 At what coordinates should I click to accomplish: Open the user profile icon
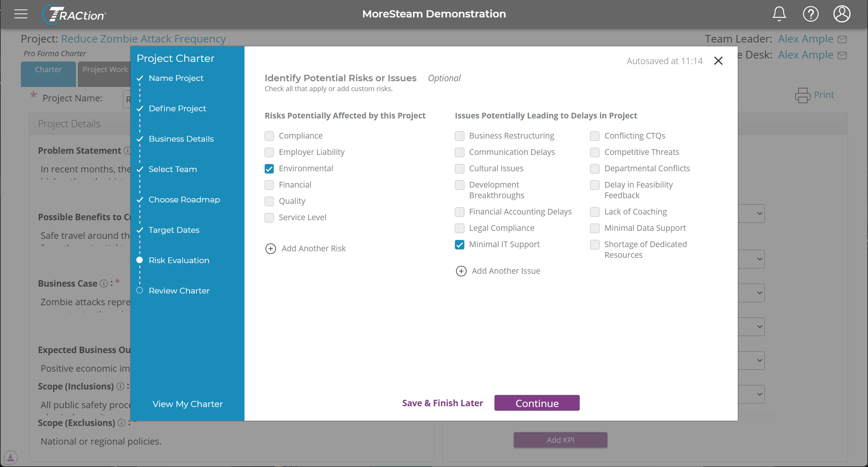842,14
